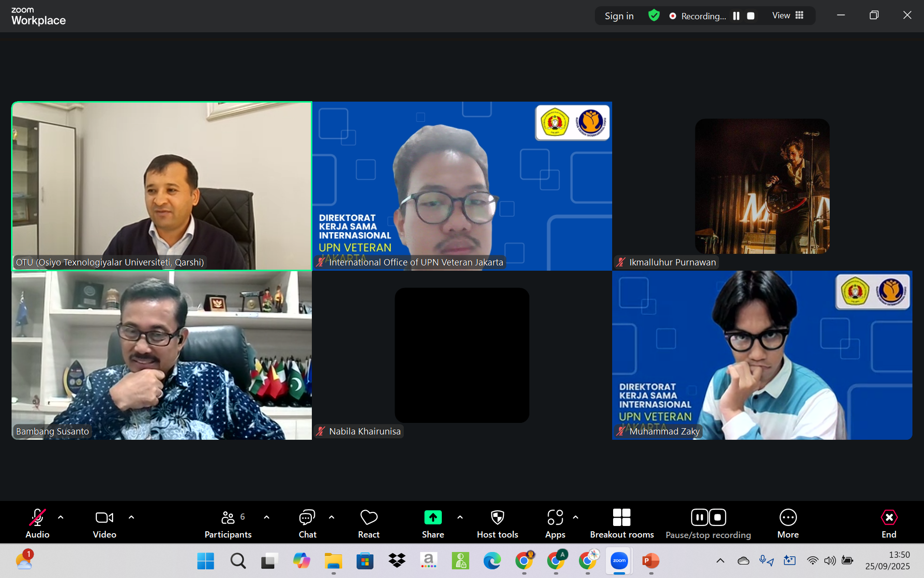Select Bambang Susanto's video tile
The width and height of the screenshot is (924, 578).
(x=162, y=355)
